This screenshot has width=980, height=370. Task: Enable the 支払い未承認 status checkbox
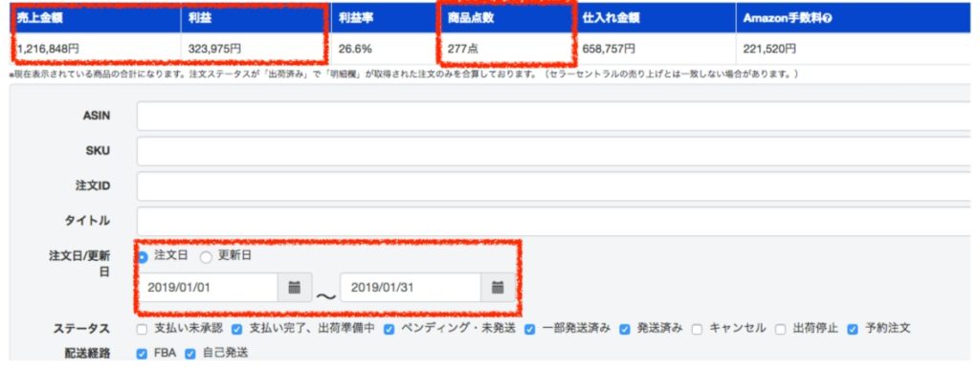[142, 330]
